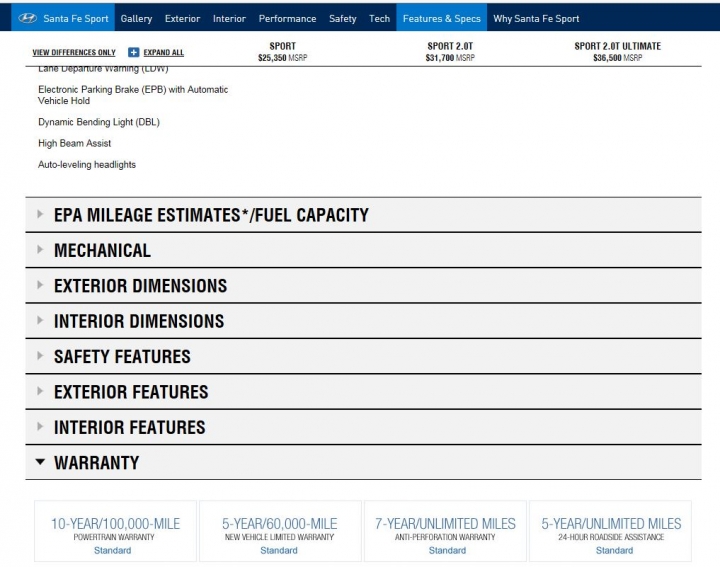The width and height of the screenshot is (720, 567).
Task: Select the Sport $25,350 trim header
Action: (282, 51)
